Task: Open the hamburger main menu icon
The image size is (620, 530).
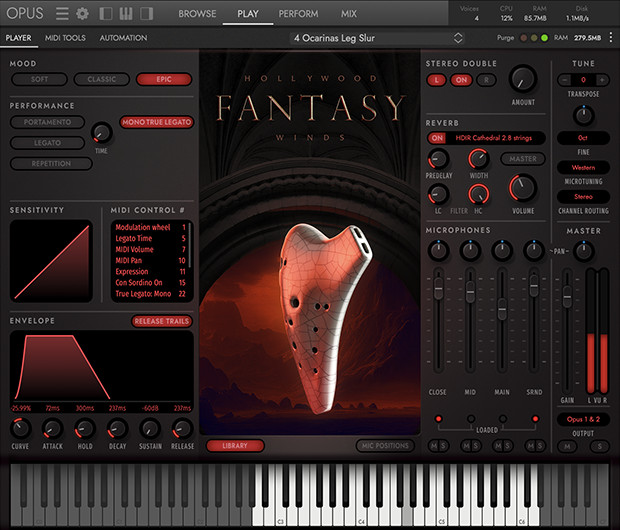Action: pyautogui.click(x=62, y=14)
